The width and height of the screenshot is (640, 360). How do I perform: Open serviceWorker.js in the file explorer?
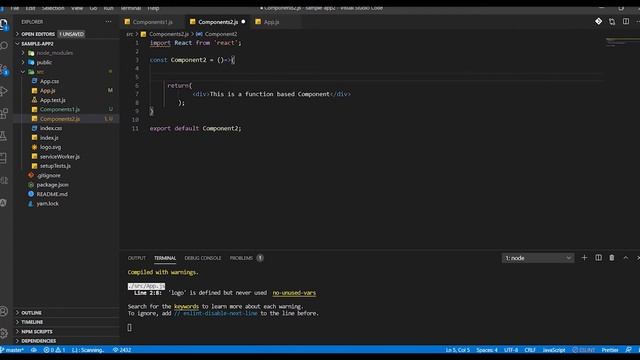coord(60,156)
